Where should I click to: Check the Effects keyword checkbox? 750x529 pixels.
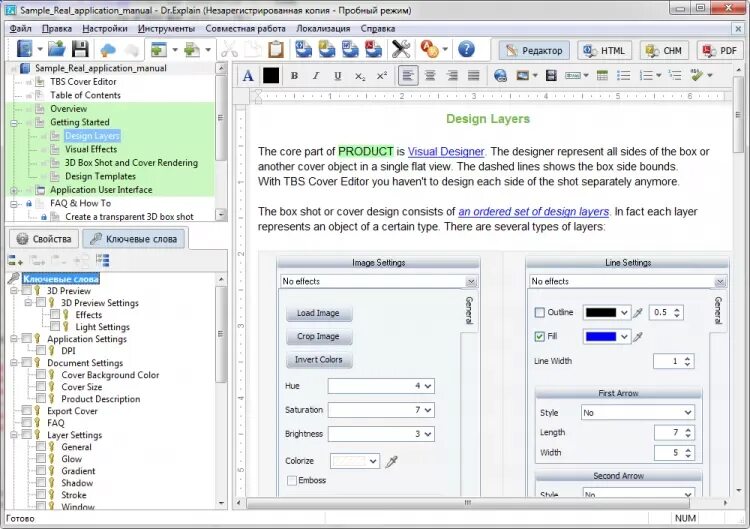point(55,314)
